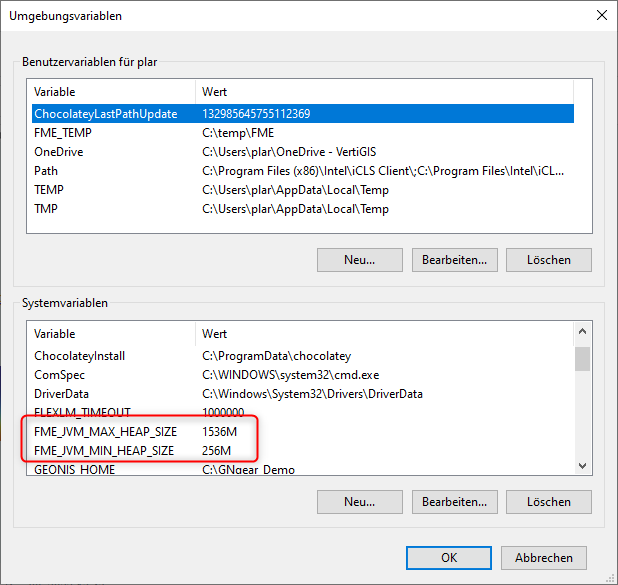Select the FME_TEMP user variable row
Viewport: 618px width, 585px height.
click(x=303, y=132)
